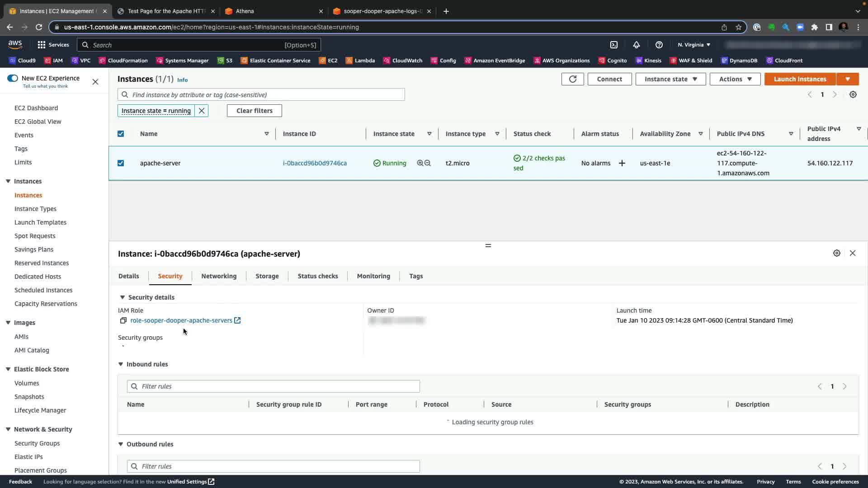Open role-sooper-dooper-apache-servers link
Viewport: 868px width, 488px height.
181,320
